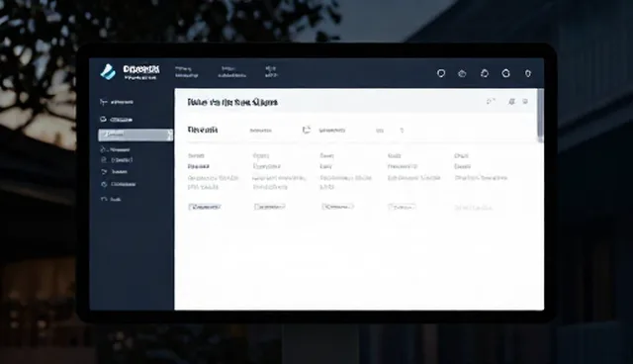633x364 pixels.
Task: Click the icon of the first sidebar item
Action: pos(103,102)
